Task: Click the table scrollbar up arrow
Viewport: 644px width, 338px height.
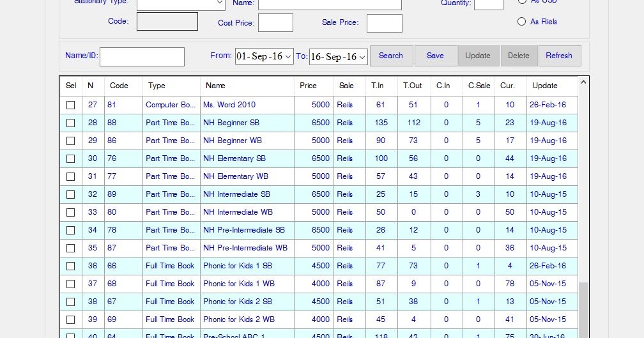Action: tap(583, 82)
